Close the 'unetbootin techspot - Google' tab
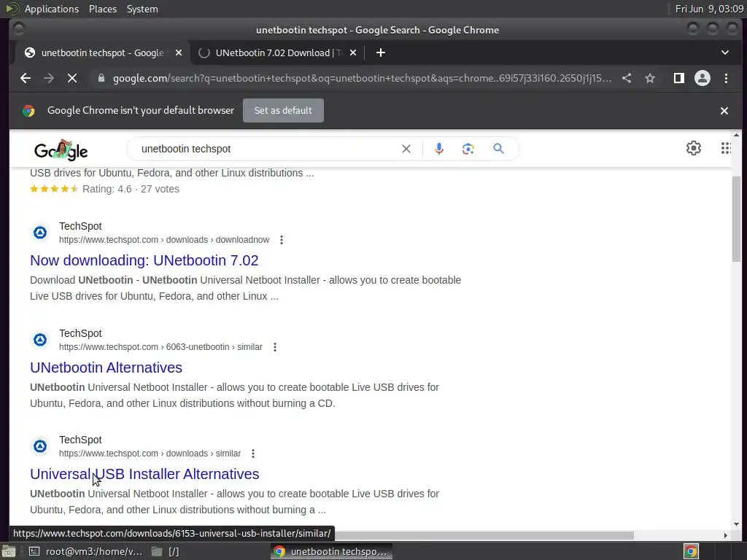 point(179,52)
